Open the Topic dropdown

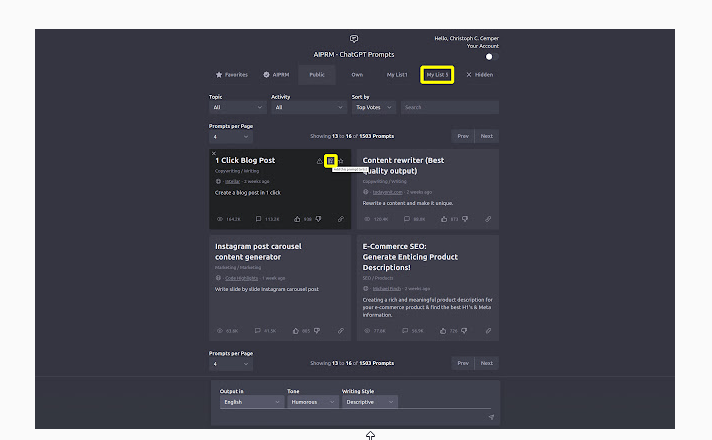pyautogui.click(x=237, y=107)
